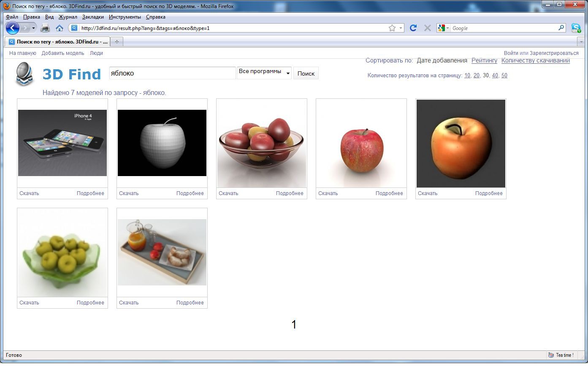Viewport: 588px width, 391px height.
Task: Open the iPhone 4 model thumbnail
Action: pyautogui.click(x=62, y=143)
